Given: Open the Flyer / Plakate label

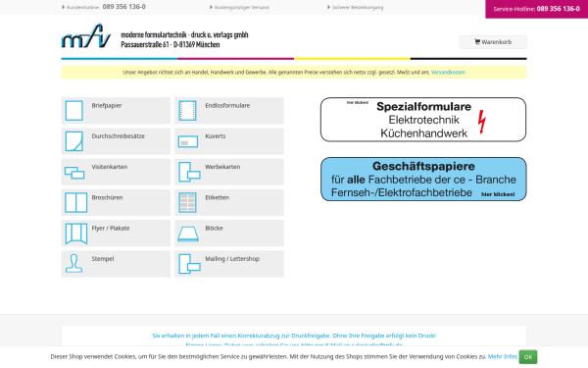Looking at the screenshot, I should click(x=111, y=229).
